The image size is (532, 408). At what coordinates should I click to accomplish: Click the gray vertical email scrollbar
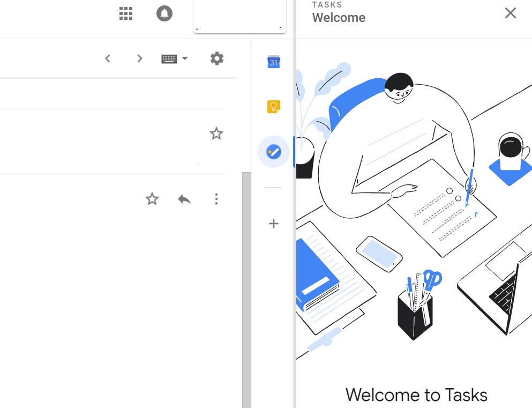246,290
